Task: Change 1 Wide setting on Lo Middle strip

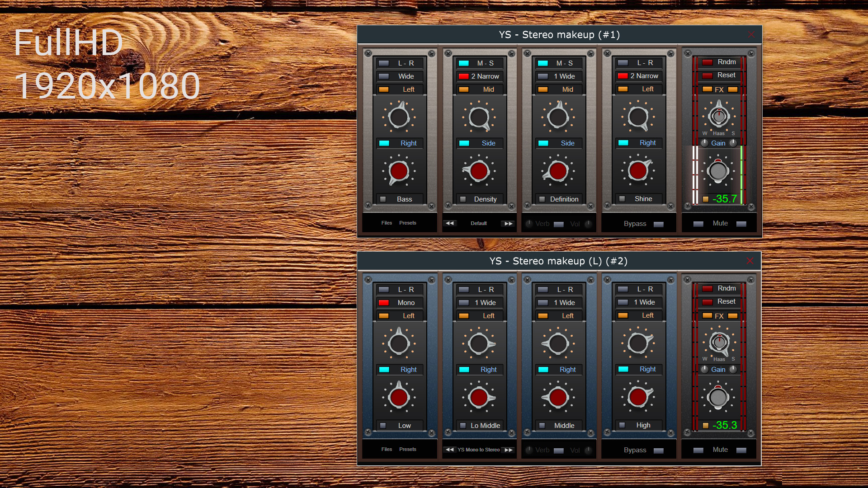Action: click(x=480, y=303)
